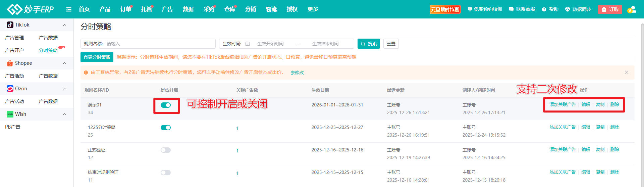
Task: Collapse the Shopee sidebar section
Action: pos(64,63)
